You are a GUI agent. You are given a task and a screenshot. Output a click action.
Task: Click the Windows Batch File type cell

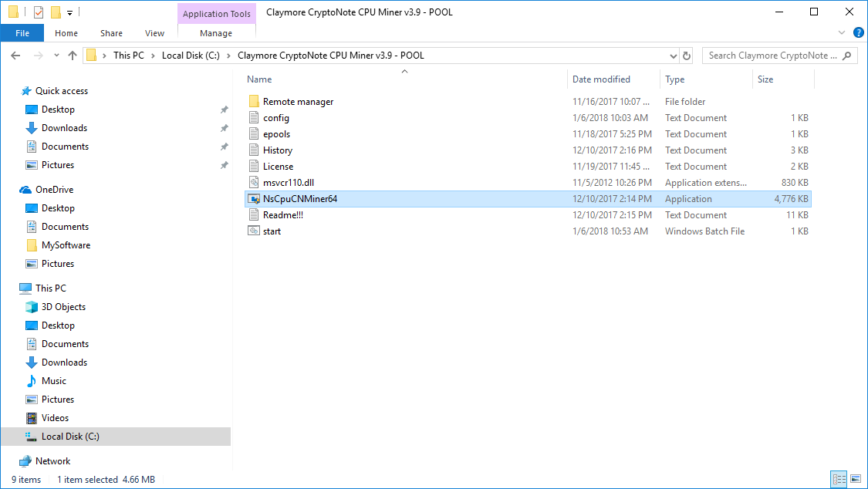coord(704,231)
